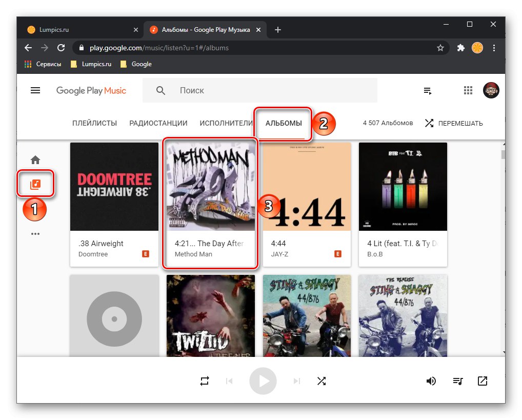
Task: Open the Method Man album cover
Action: pyautogui.click(x=211, y=187)
